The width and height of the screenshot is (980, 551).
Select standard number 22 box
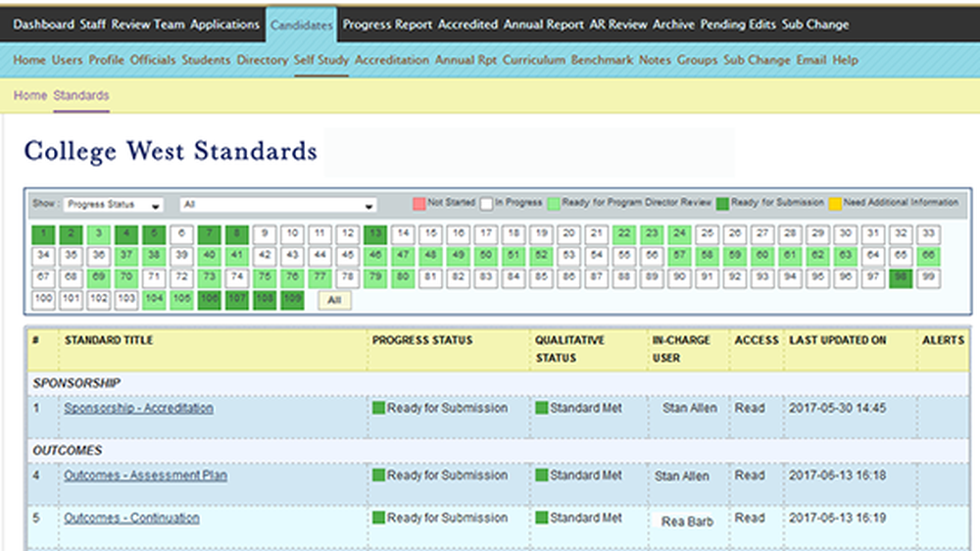(623, 234)
